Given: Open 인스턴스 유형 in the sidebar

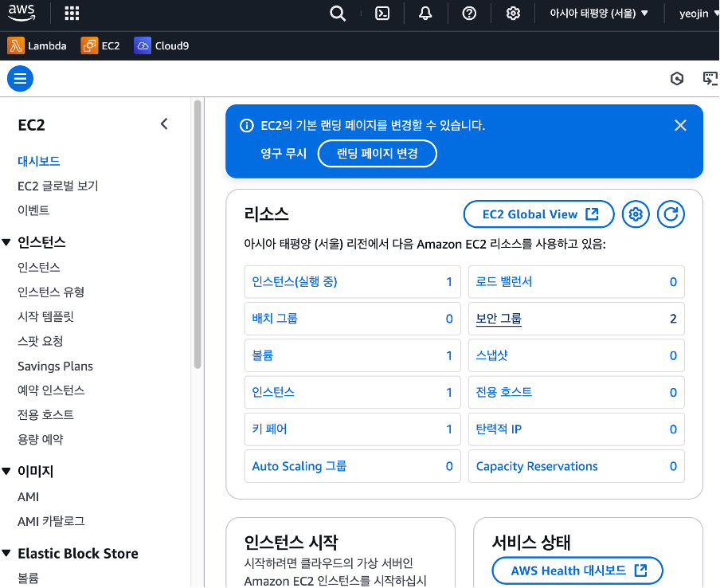Looking at the screenshot, I should [x=51, y=292].
